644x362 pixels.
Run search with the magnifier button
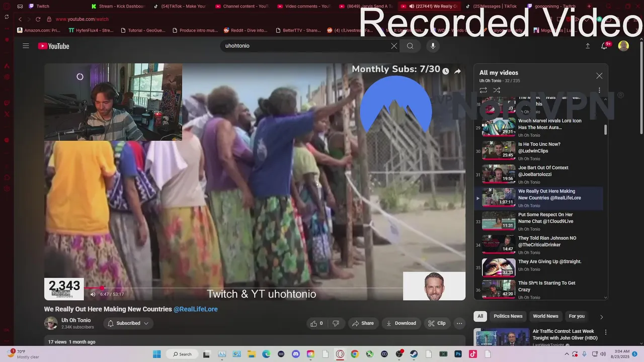click(410, 46)
